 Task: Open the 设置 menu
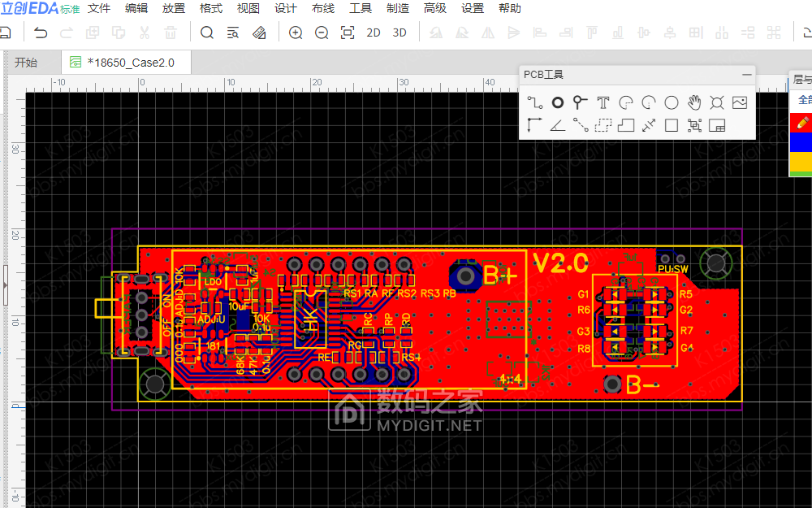[473, 8]
